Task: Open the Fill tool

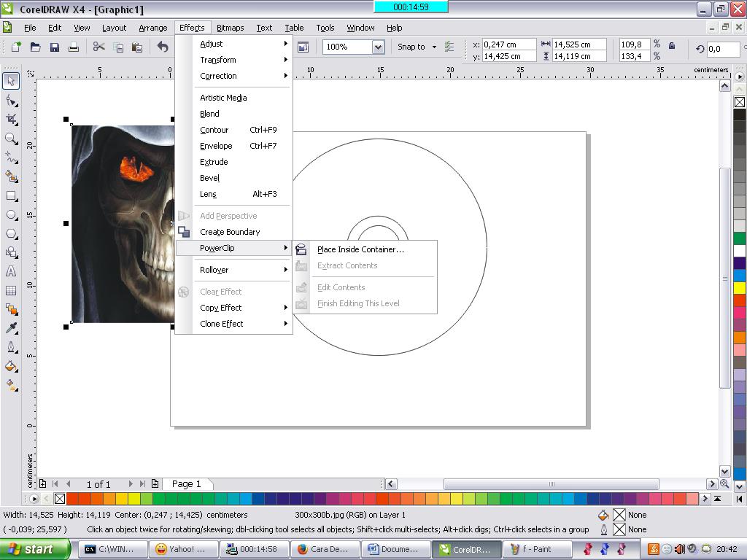Action: (10, 367)
